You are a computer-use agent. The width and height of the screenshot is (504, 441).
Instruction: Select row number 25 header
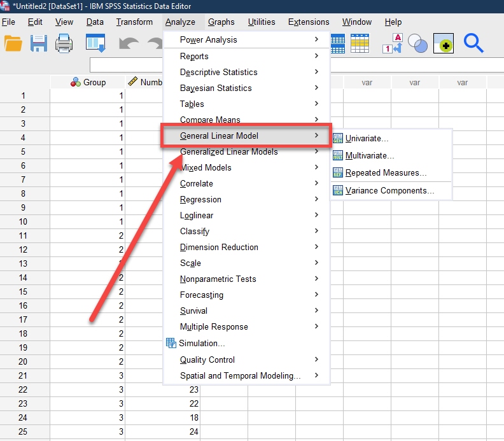coord(25,431)
